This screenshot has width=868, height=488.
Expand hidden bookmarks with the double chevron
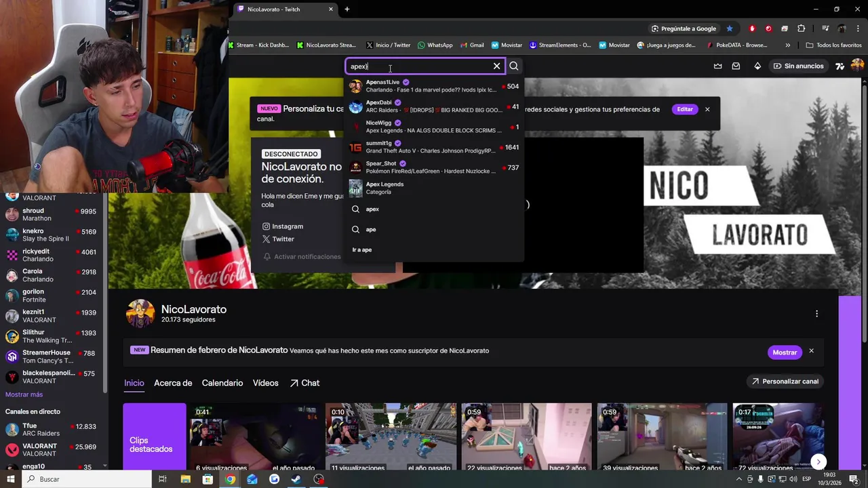pos(787,45)
